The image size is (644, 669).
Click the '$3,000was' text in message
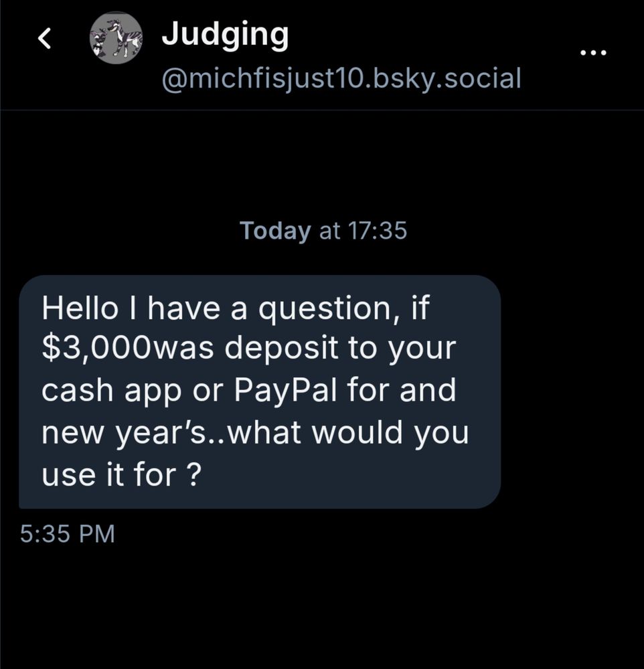coord(128,349)
